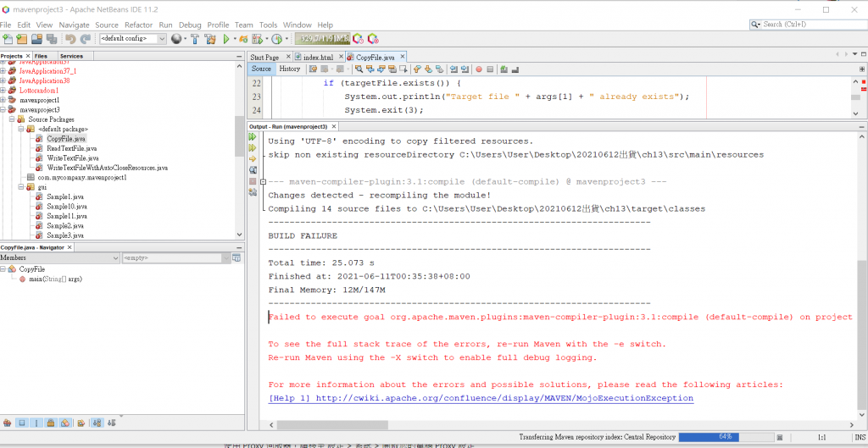Collapse the CopyFile class in Navigator
This screenshot has width=868, height=448.
click(3, 268)
